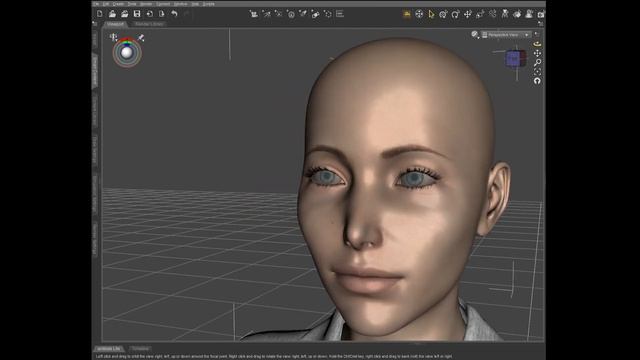This screenshot has height=360, width=640.
Task: Expand the Render Settings side pane tab
Action: tap(95, 240)
